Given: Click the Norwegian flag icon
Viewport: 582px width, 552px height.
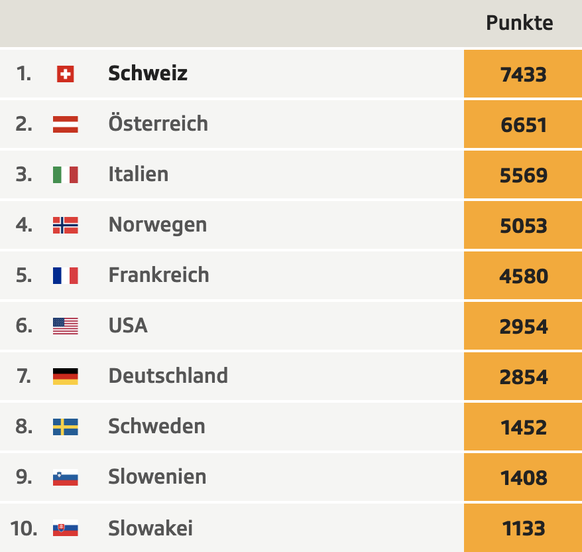Looking at the screenshot, I should pos(65,225).
